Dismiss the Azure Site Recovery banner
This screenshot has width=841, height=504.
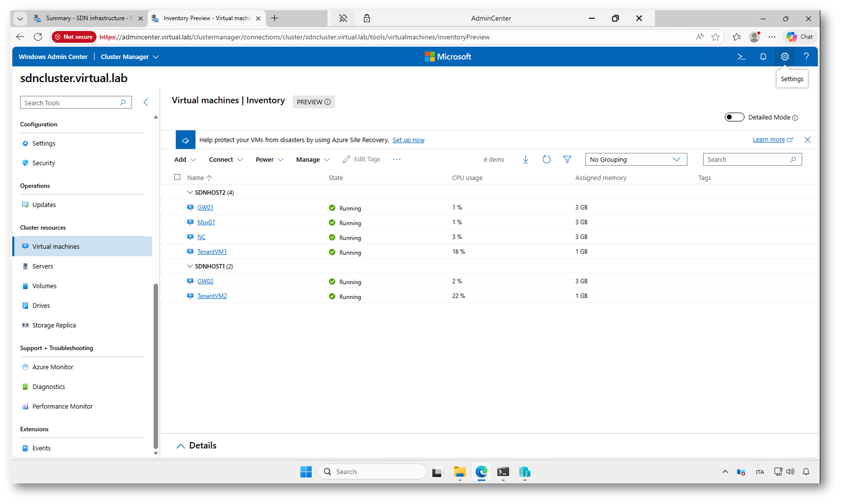coord(807,140)
